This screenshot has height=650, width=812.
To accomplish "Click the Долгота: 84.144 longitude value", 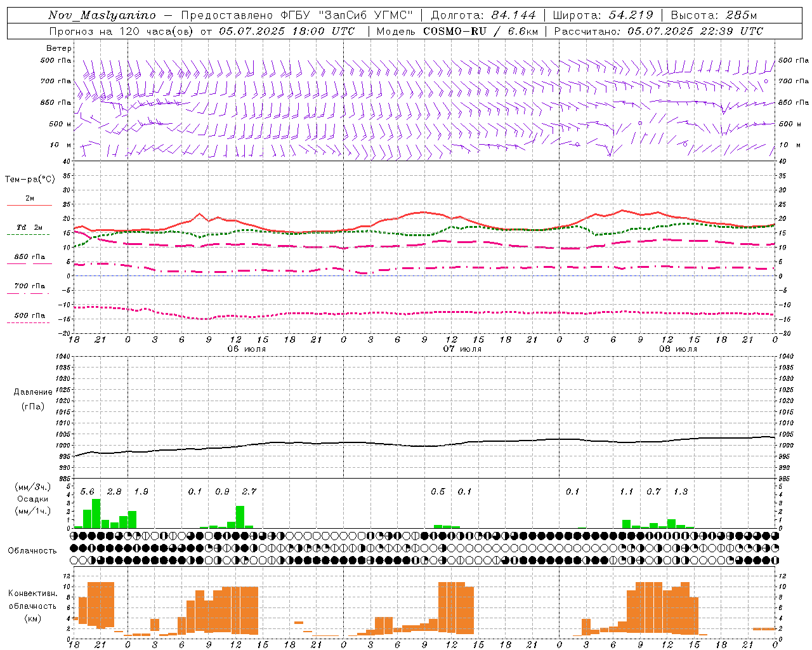I will pos(483,15).
